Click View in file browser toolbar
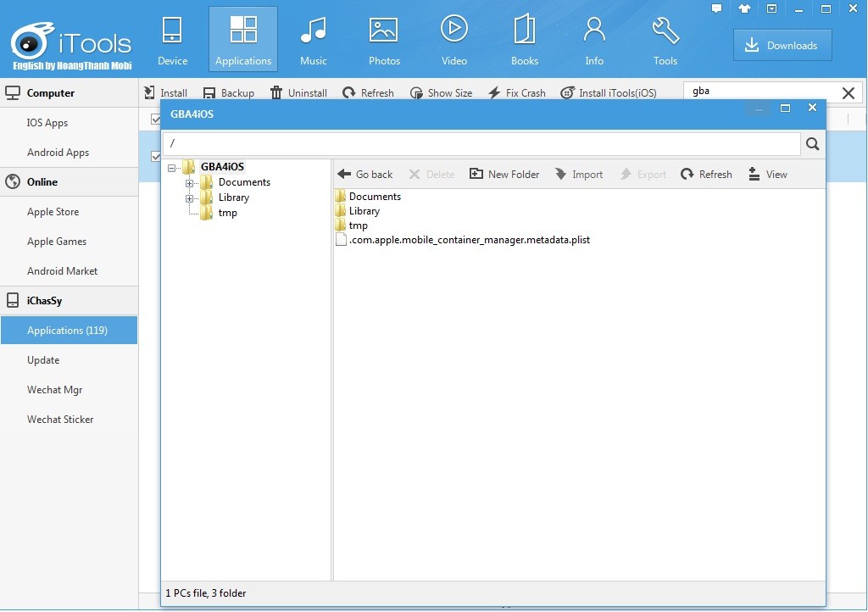 coord(768,175)
